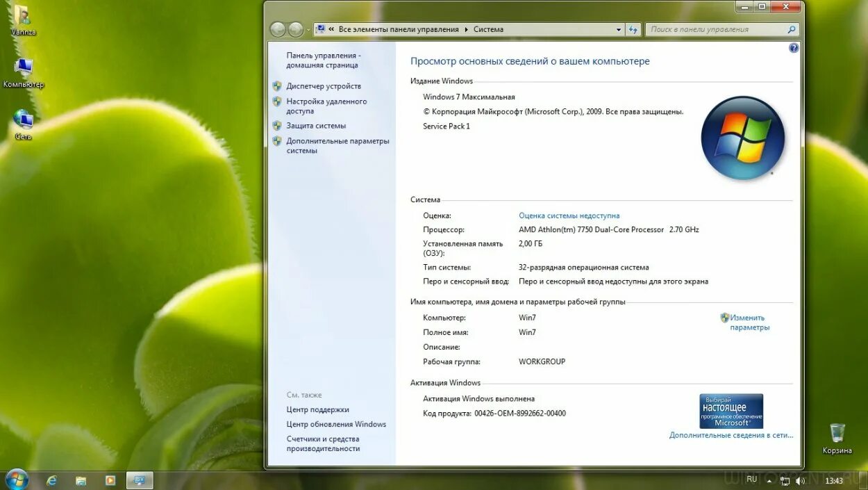Click Активация Windows выполнена text
Viewport: 868px width, 490px height.
(x=479, y=399)
